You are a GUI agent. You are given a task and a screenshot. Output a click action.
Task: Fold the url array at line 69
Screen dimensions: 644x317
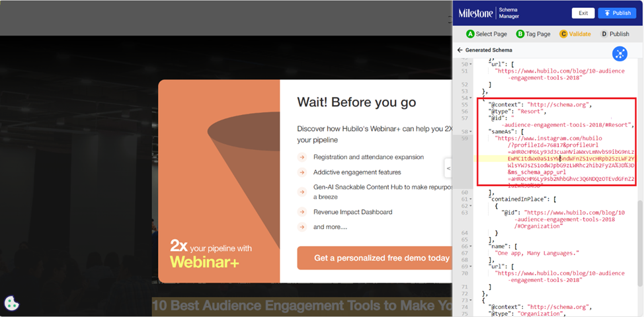pyautogui.click(x=471, y=267)
